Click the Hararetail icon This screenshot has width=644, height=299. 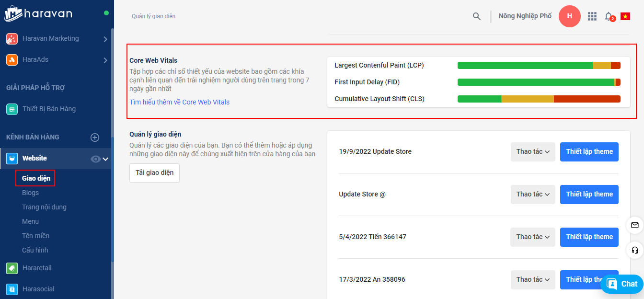click(x=12, y=268)
